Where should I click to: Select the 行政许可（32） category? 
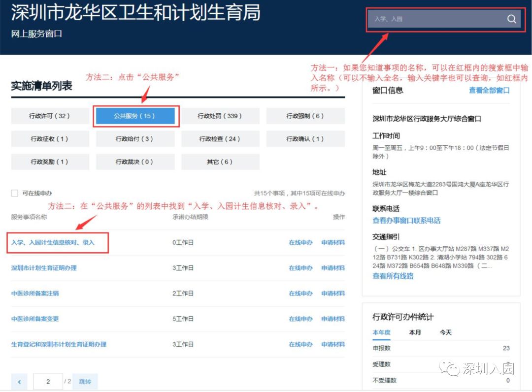pos(49,116)
